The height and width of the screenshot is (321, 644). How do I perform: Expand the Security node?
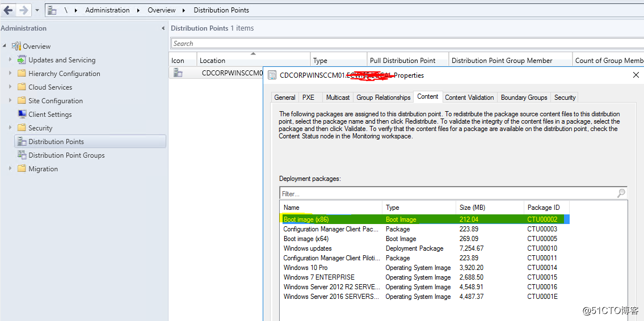[11, 128]
